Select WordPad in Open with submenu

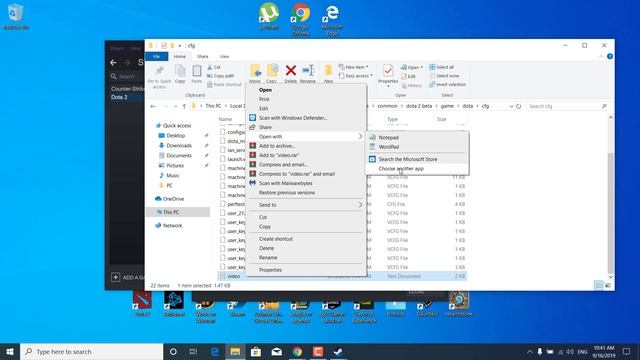pos(389,147)
